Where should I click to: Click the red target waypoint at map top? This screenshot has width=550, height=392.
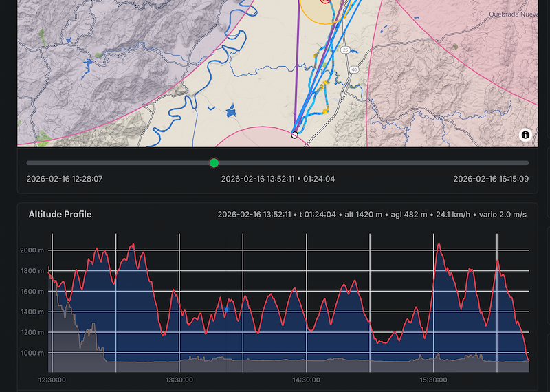pyautogui.click(x=325, y=1)
